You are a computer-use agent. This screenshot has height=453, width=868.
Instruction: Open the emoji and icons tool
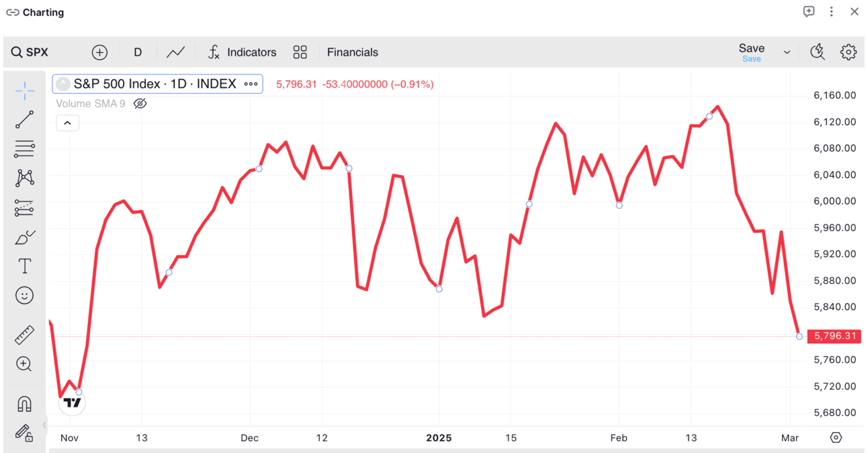24,295
